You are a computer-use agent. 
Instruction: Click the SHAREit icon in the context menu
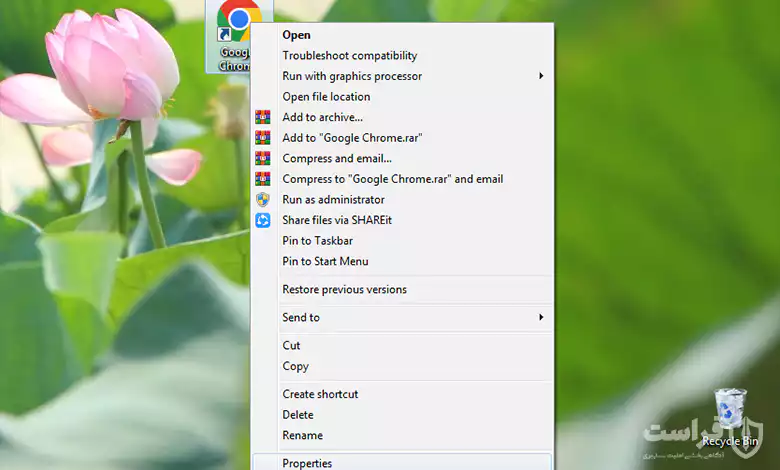[x=263, y=220]
